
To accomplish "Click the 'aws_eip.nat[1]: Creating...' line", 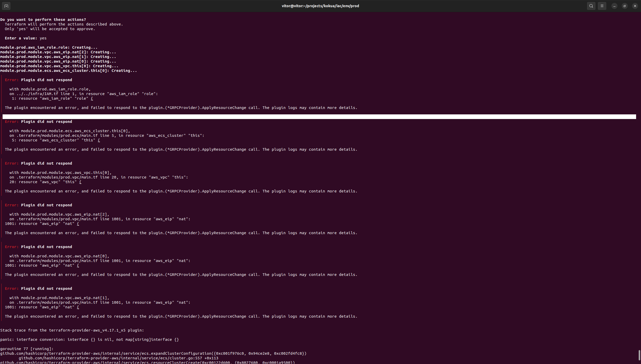I will point(58,57).
